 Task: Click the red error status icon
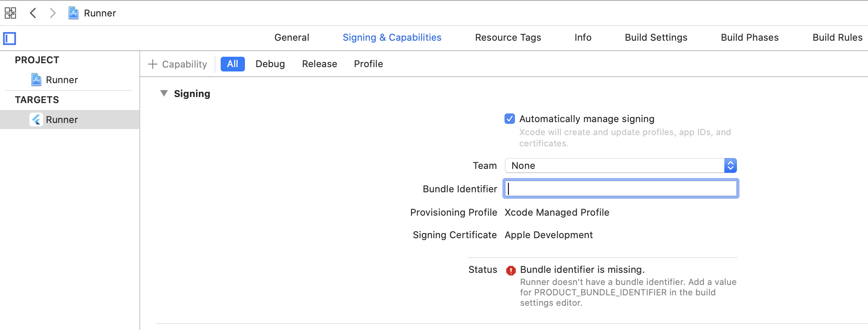511,271
